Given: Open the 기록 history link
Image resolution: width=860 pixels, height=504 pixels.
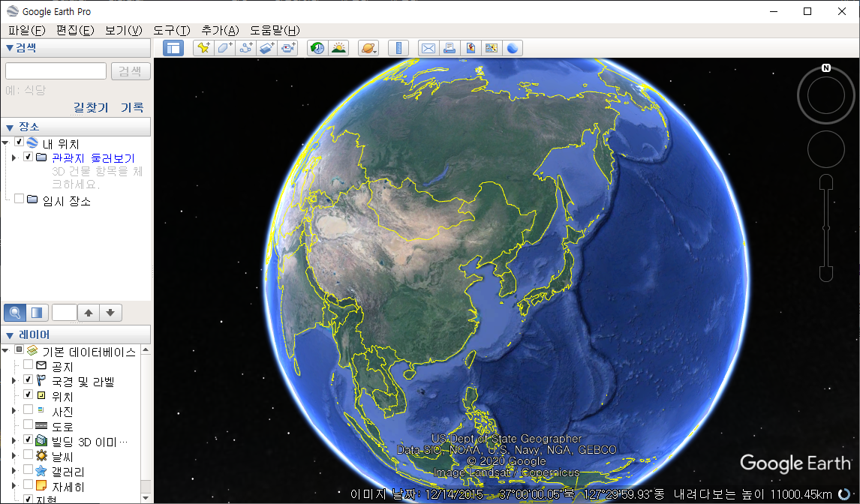Looking at the screenshot, I should point(132,107).
